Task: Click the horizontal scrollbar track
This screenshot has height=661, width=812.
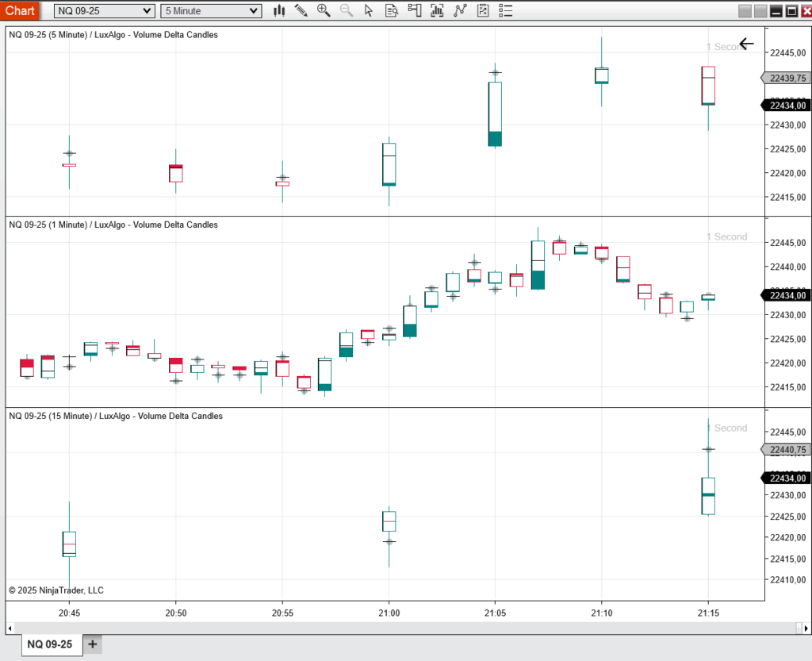Action: tap(404, 628)
